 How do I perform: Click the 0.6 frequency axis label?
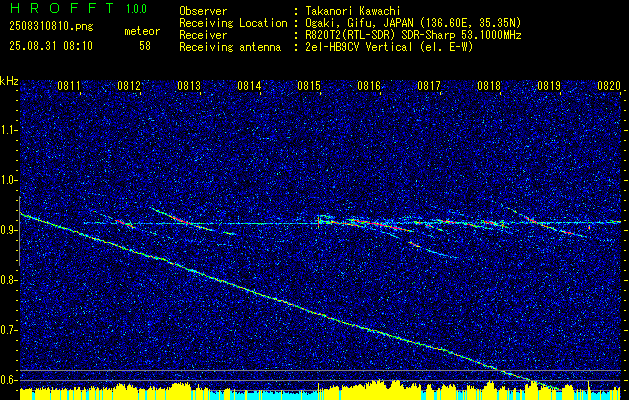(8, 380)
